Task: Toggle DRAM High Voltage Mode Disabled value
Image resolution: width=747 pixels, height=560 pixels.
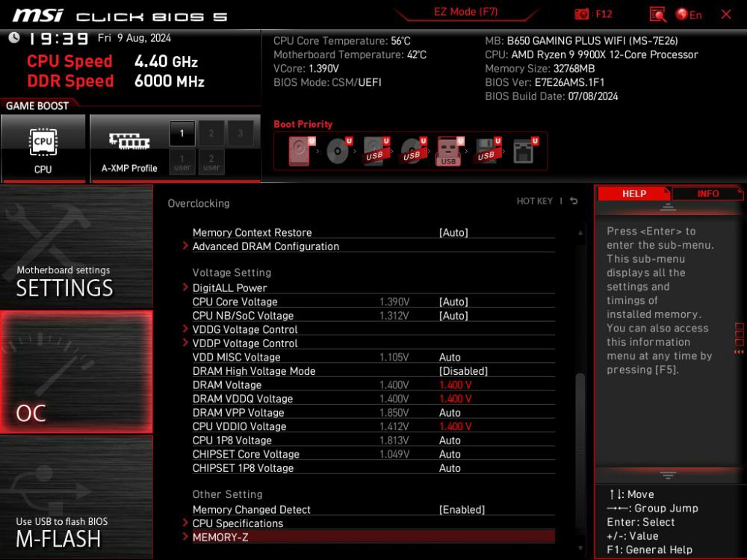Action: [463, 371]
